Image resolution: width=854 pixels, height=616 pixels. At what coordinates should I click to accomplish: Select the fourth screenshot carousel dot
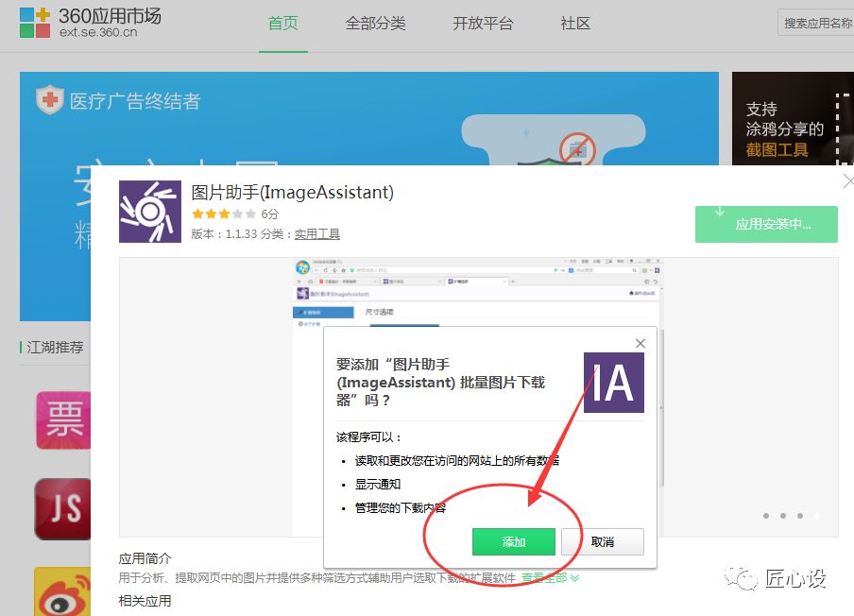pyautogui.click(x=817, y=516)
